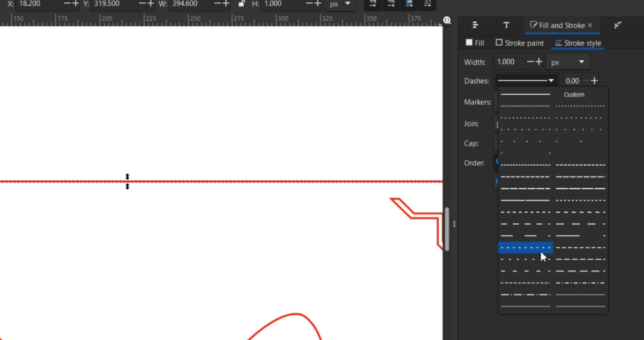Click the panel icon right of Fill and Stroke

[x=618, y=25]
